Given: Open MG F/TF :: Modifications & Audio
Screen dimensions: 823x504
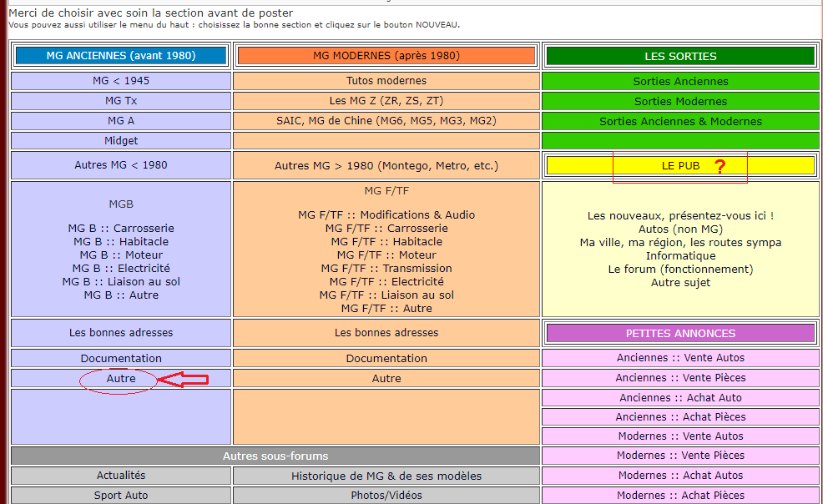Looking at the screenshot, I should click(386, 215).
